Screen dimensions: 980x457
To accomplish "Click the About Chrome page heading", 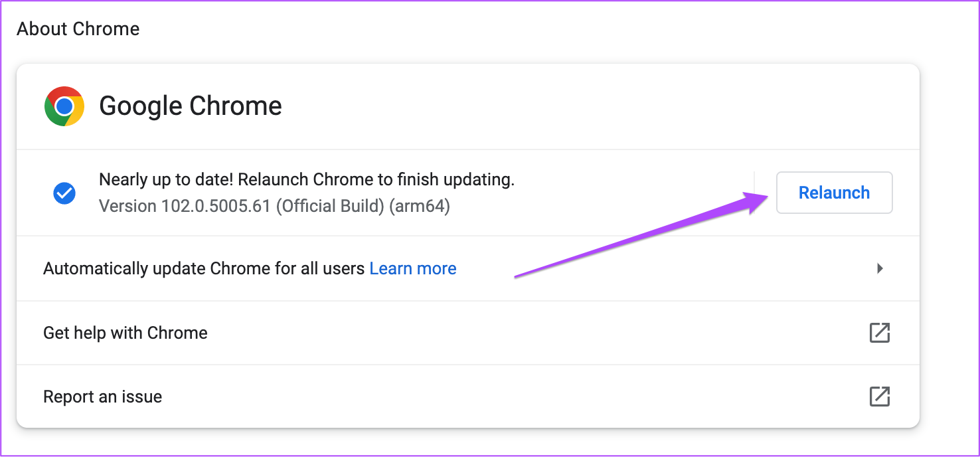I will (x=78, y=29).
